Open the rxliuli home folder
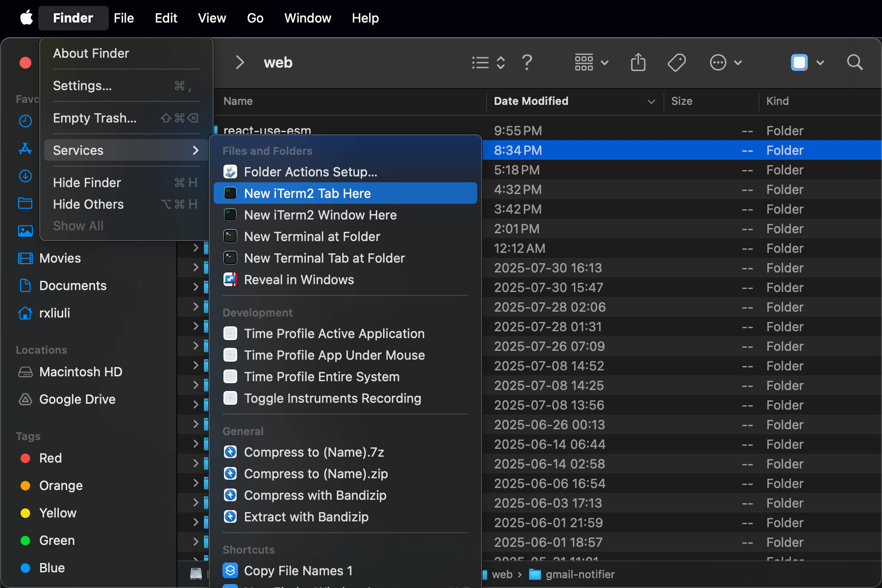This screenshot has width=882, height=588. tap(44, 313)
